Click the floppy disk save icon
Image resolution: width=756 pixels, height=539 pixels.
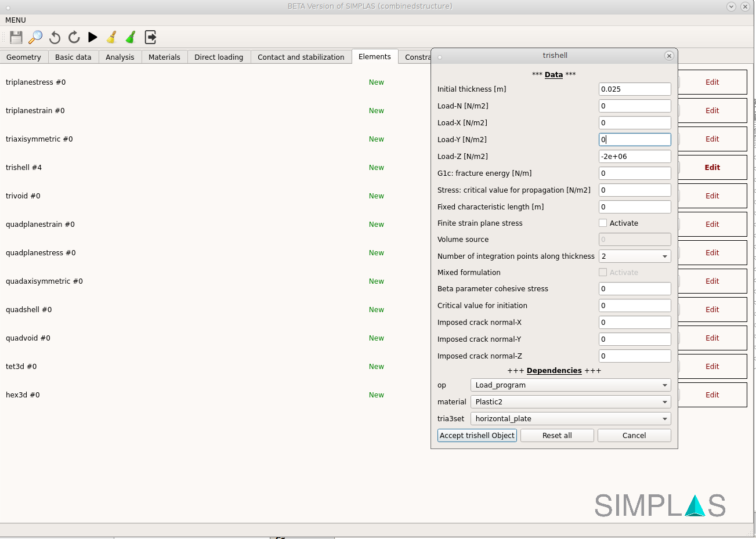[16, 37]
